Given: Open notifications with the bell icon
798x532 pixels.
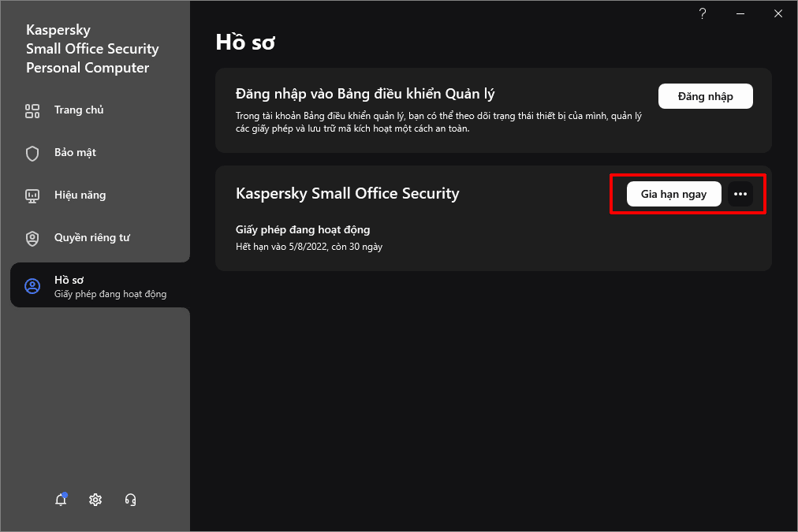Looking at the screenshot, I should (61, 500).
